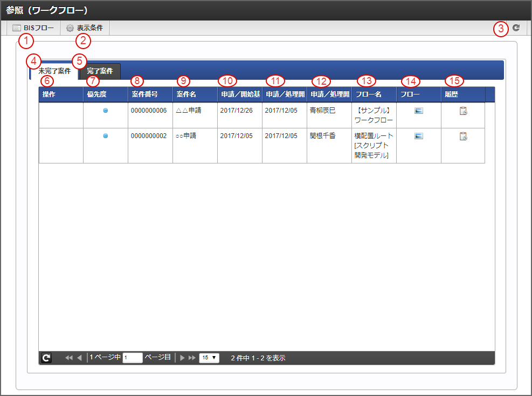Image resolution: width=532 pixels, height=396 pixels.
Task: Click the 履歴 column header
Action: pyautogui.click(x=463, y=94)
